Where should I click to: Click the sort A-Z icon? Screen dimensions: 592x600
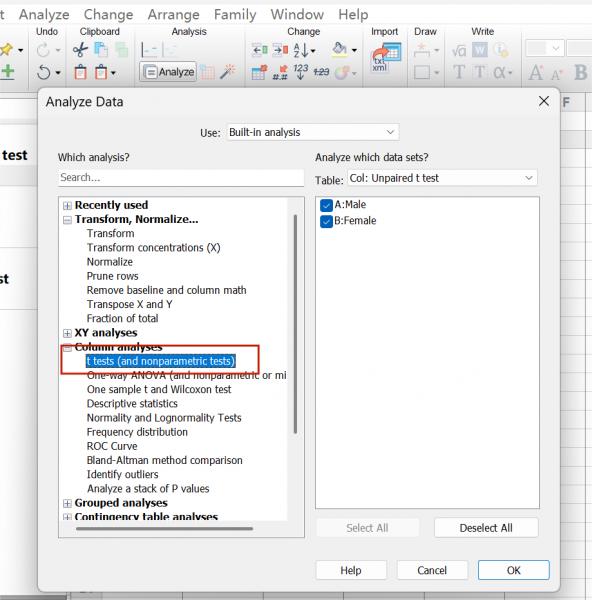pos(301,50)
